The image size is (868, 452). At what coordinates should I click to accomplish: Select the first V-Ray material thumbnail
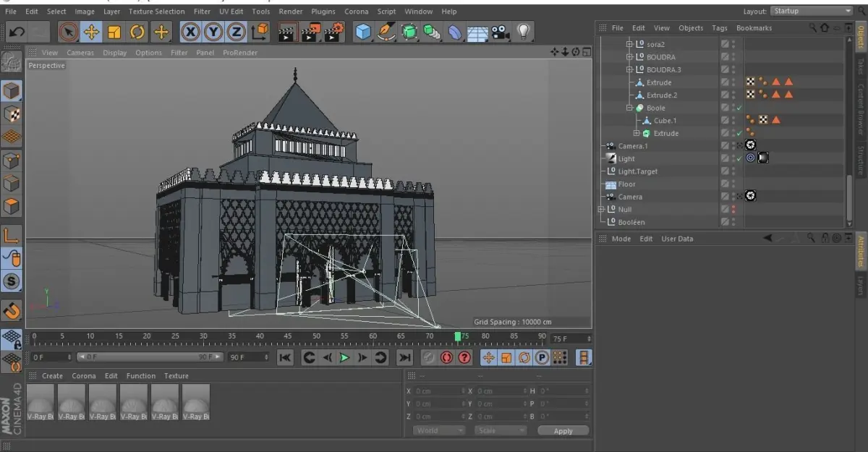tap(41, 402)
